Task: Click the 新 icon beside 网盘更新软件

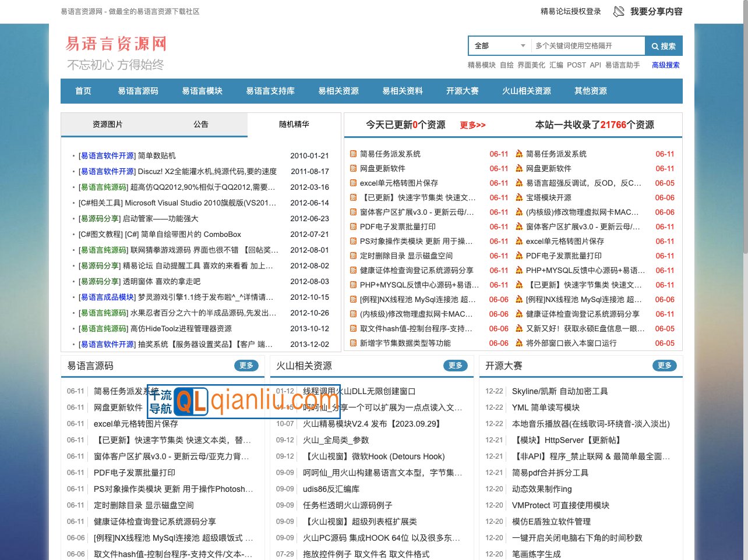Action: (x=354, y=168)
